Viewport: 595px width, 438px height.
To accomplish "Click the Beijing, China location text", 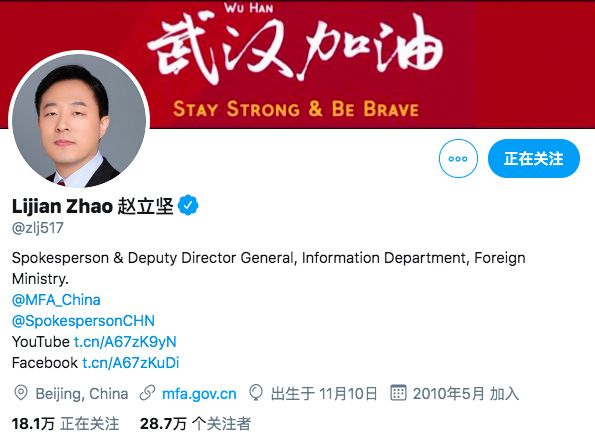I will [x=82, y=394].
